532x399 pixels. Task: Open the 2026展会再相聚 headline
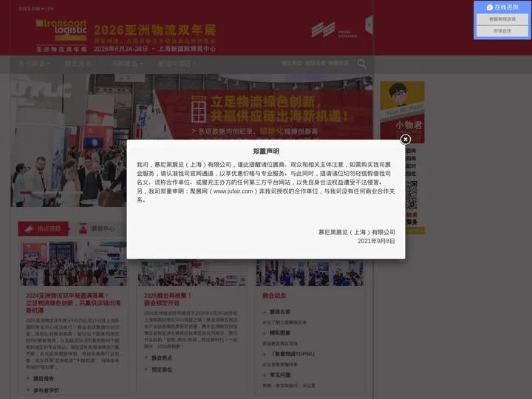(168, 299)
